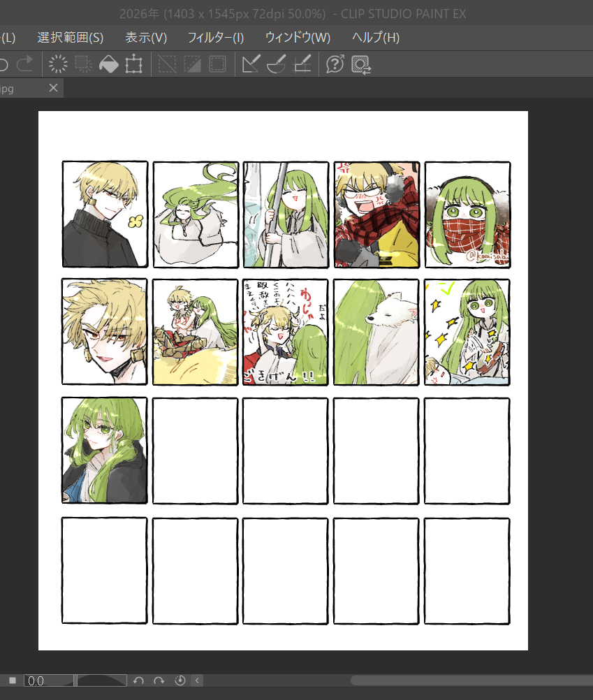
Task: Toggle Snap to Grid
Action: point(302,65)
